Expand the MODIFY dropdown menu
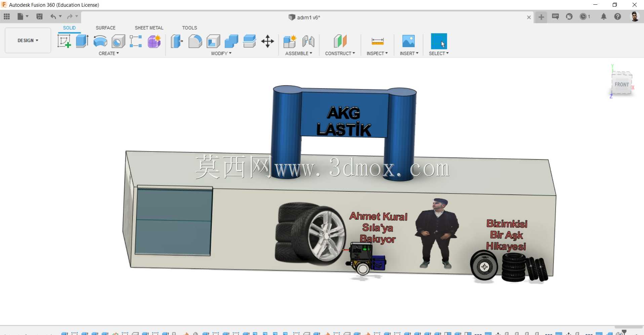The image size is (644, 335). tap(222, 53)
